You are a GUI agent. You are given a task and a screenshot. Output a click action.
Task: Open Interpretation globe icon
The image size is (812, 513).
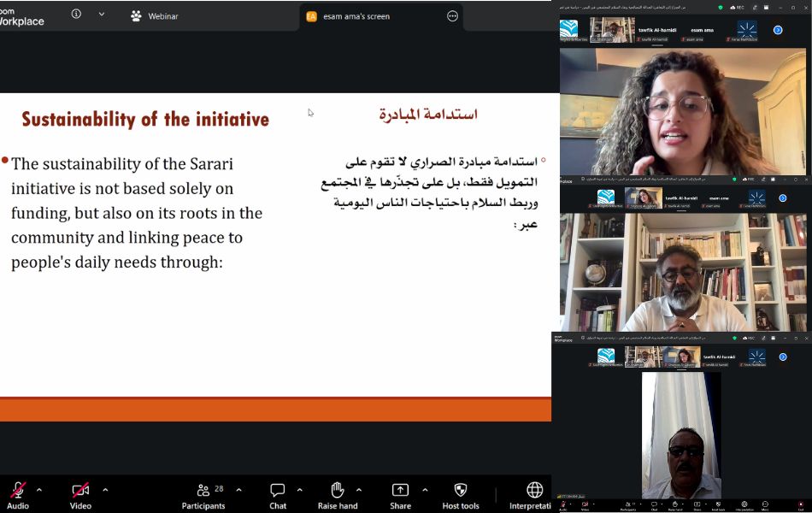(534, 494)
